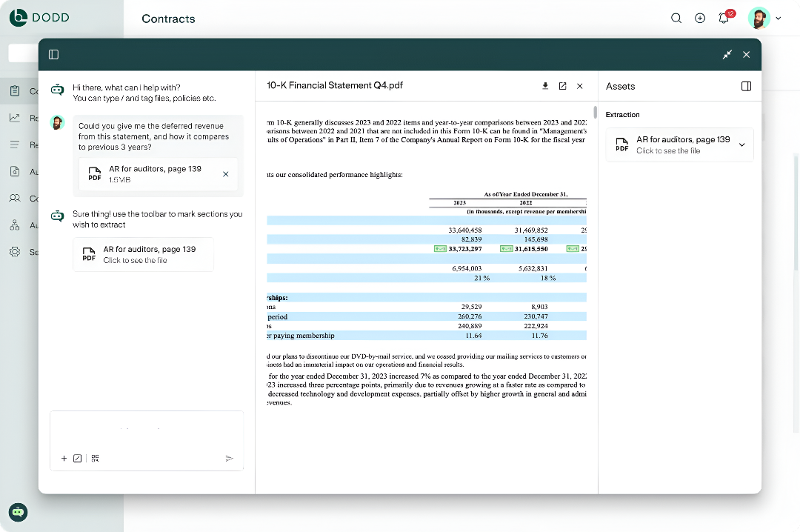This screenshot has width=800, height=532.
Task: Download the 10-K Financial Statement PDF
Action: coord(545,86)
